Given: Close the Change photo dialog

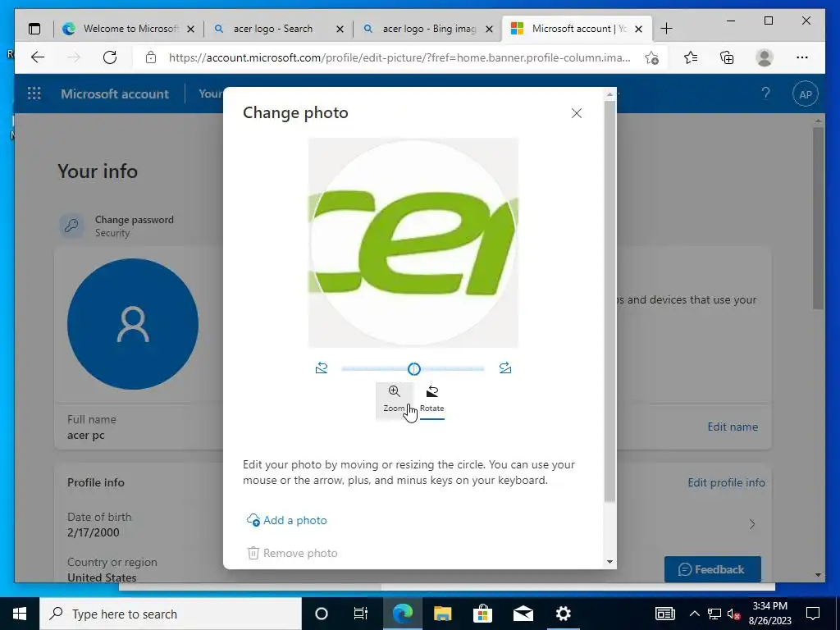Looking at the screenshot, I should click(x=577, y=113).
